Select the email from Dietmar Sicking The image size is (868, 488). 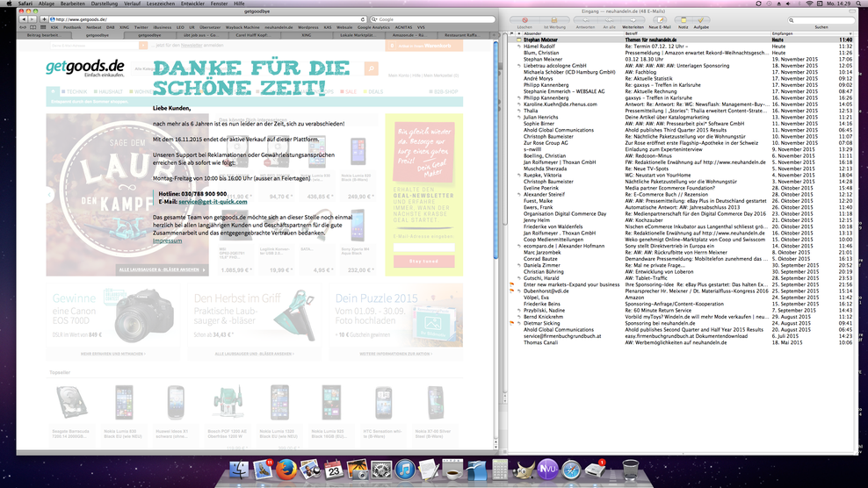[681, 323]
